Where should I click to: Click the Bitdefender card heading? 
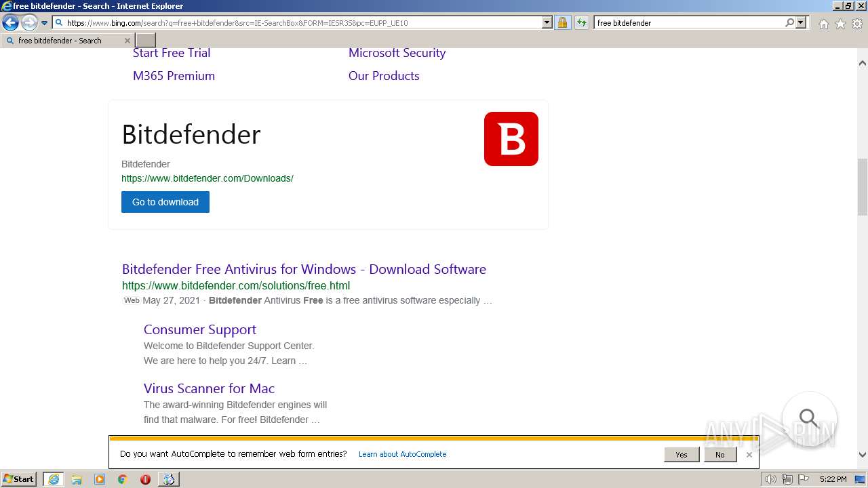pos(191,134)
